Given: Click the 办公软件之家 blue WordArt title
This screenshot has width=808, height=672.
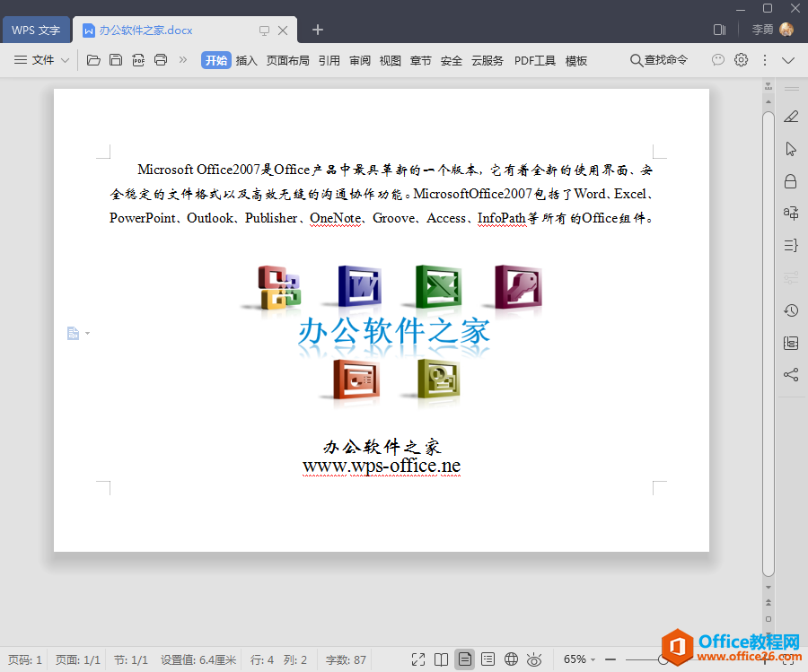Looking at the screenshot, I should (x=394, y=330).
